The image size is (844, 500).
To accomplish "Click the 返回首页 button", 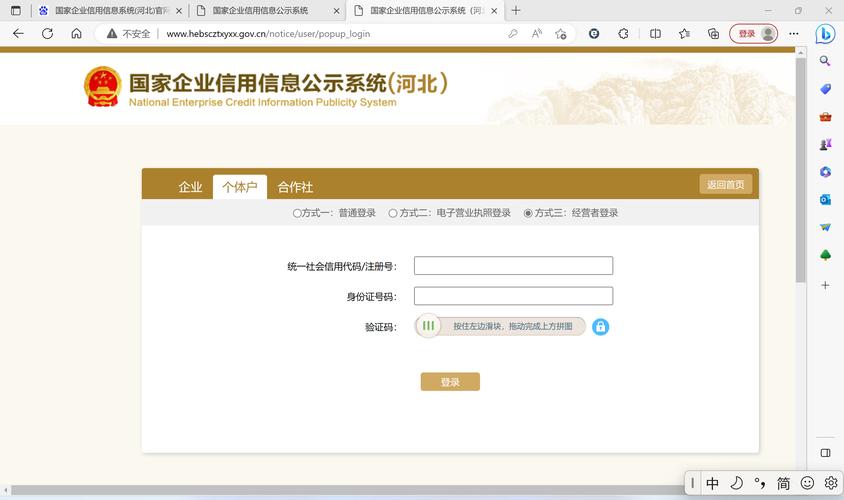I will [x=725, y=185].
